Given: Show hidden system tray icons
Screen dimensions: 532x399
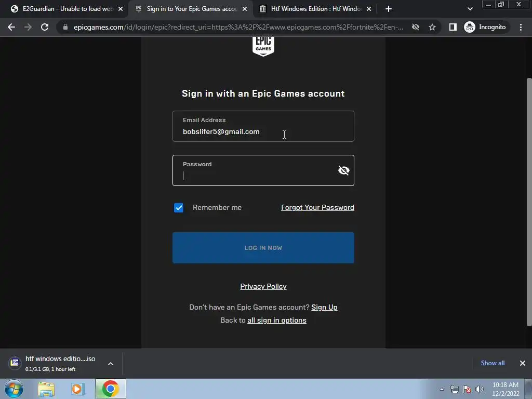Looking at the screenshot, I should tap(442, 389).
